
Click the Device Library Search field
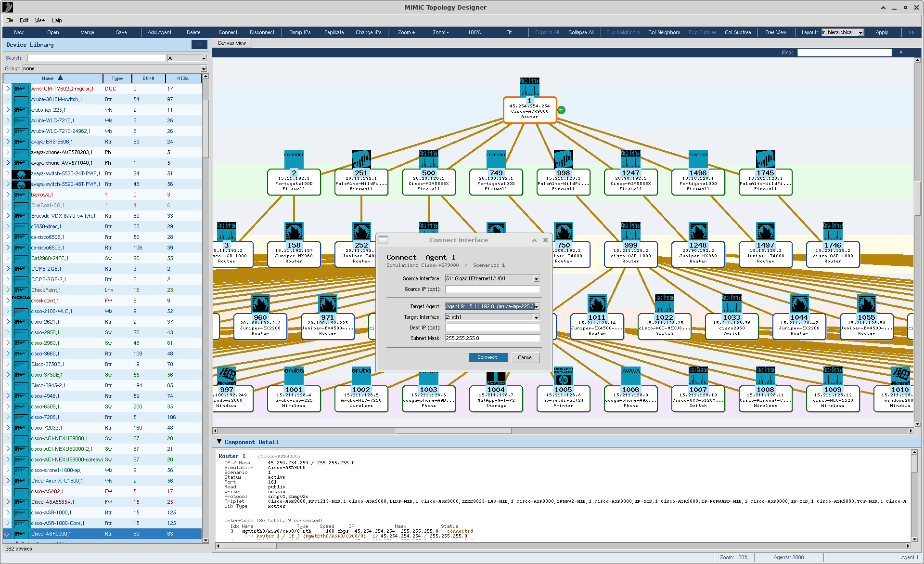coord(96,58)
